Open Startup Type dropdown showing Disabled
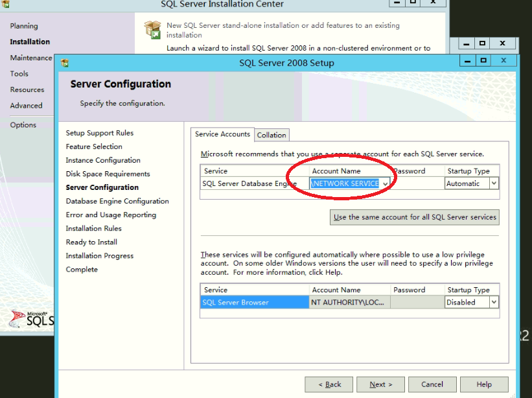The image size is (532, 398). pyautogui.click(x=494, y=302)
